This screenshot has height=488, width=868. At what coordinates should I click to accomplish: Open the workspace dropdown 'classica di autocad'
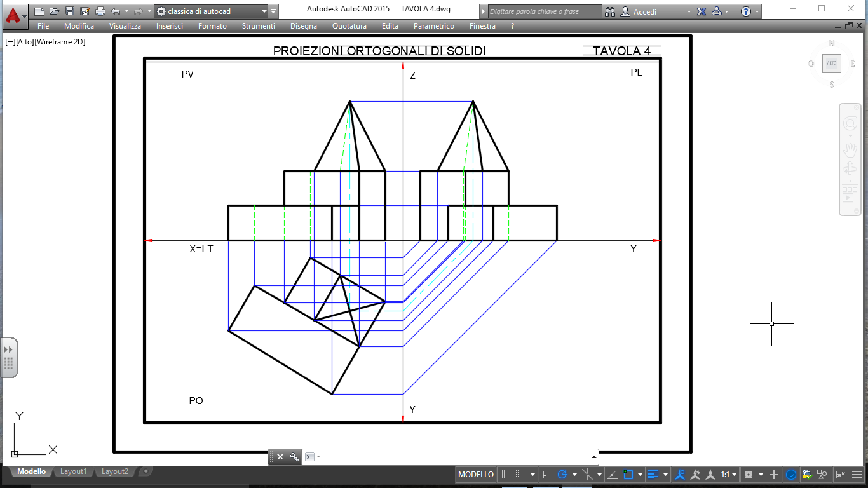coord(211,11)
